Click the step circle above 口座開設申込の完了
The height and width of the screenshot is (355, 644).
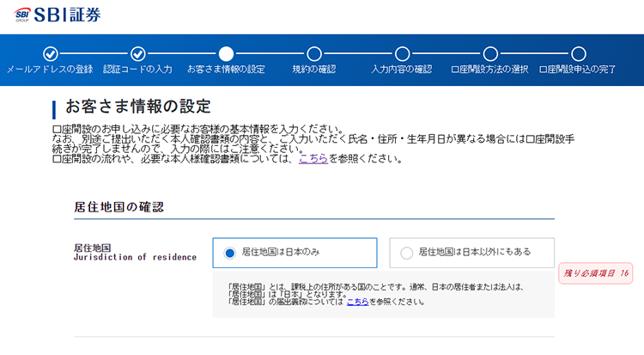click(578, 53)
